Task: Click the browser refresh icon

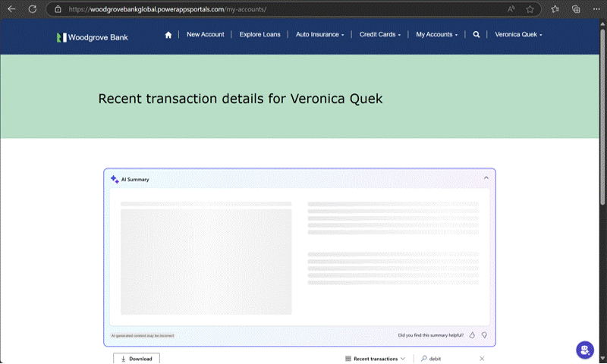Action: tap(32, 9)
